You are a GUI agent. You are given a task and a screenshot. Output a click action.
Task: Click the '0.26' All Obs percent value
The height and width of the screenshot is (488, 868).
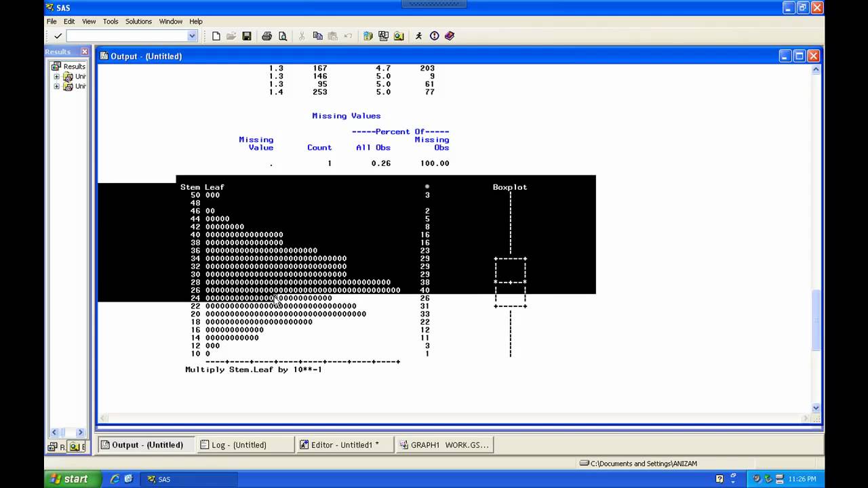point(381,163)
